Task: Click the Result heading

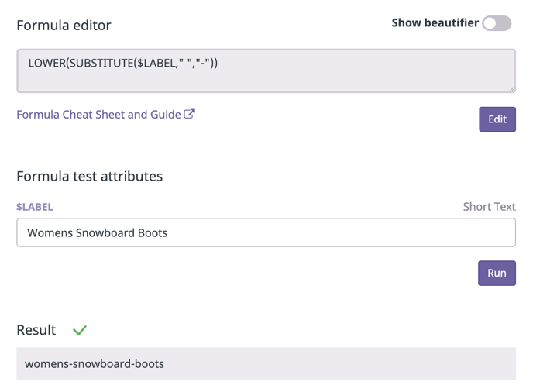Action: [36, 330]
